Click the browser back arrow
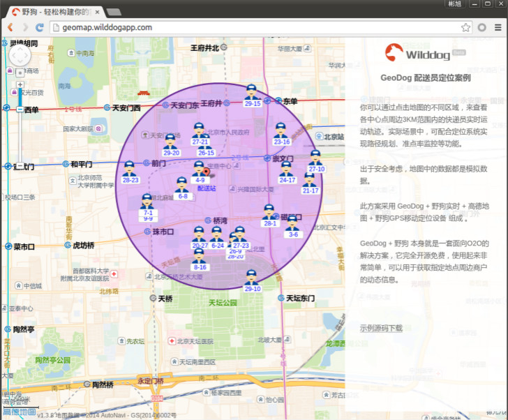The width and height of the screenshot is (508, 420). (x=10, y=27)
